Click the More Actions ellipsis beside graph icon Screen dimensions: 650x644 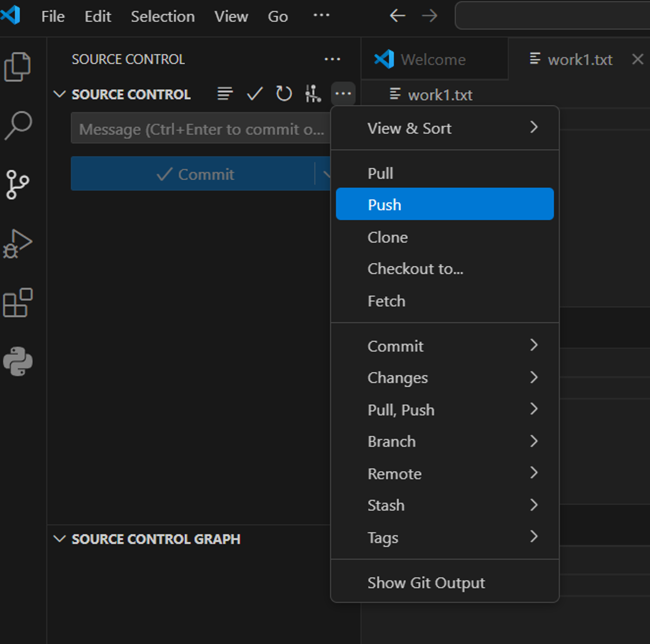[x=343, y=94]
